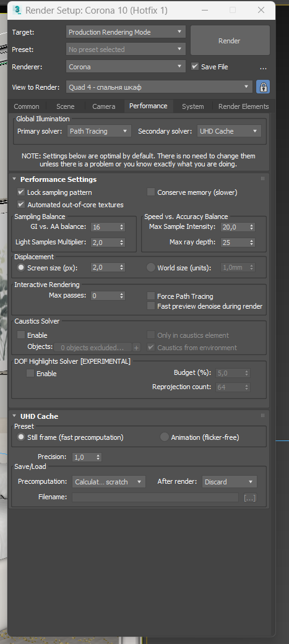Enable the Caustics Solver checkbox
The image size is (289, 644).
click(x=21, y=335)
